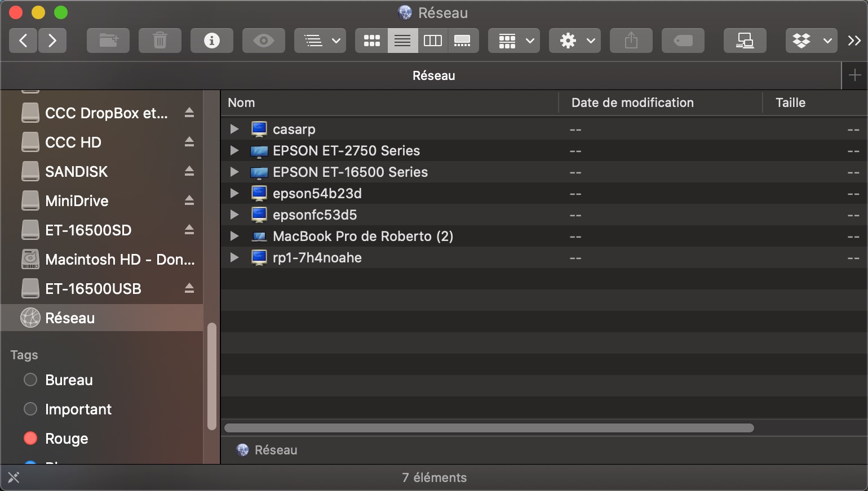Switch to column view mode

433,41
